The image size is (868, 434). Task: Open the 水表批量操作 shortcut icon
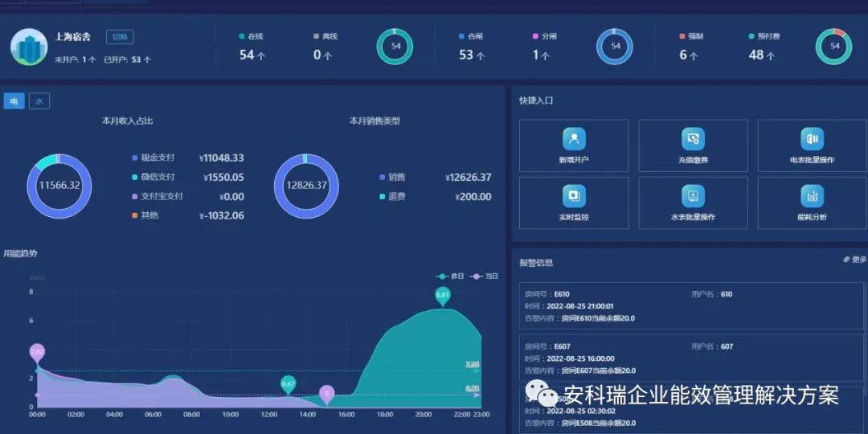(x=693, y=196)
